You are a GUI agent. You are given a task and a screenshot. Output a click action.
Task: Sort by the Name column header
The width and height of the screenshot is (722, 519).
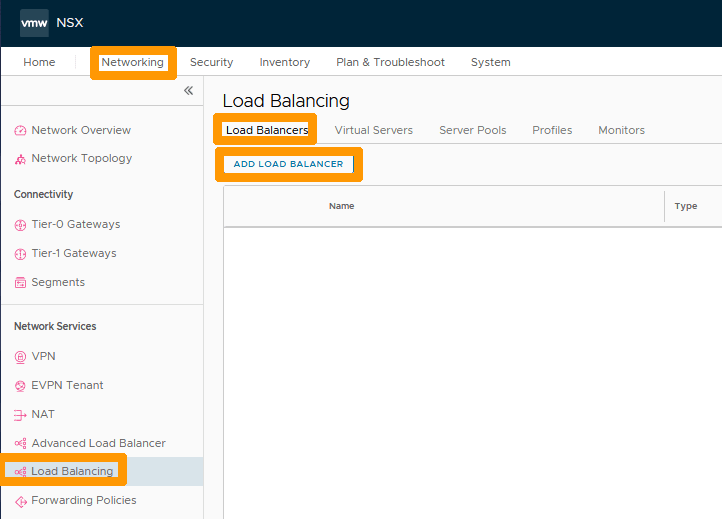[x=342, y=206]
